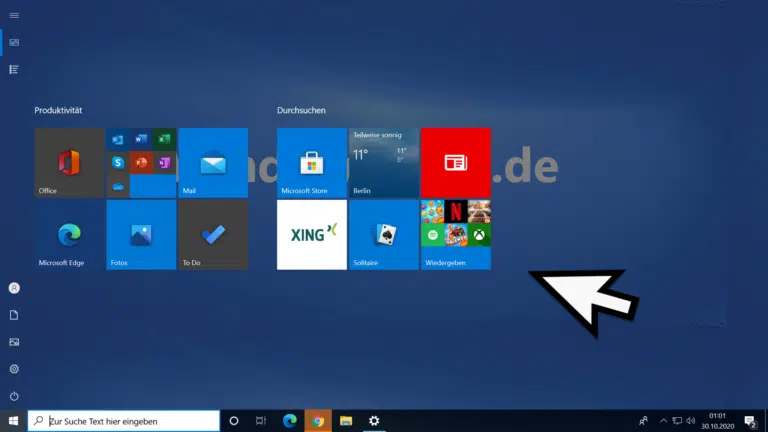Open the red News tile
The image size is (768, 432).
coord(456,163)
